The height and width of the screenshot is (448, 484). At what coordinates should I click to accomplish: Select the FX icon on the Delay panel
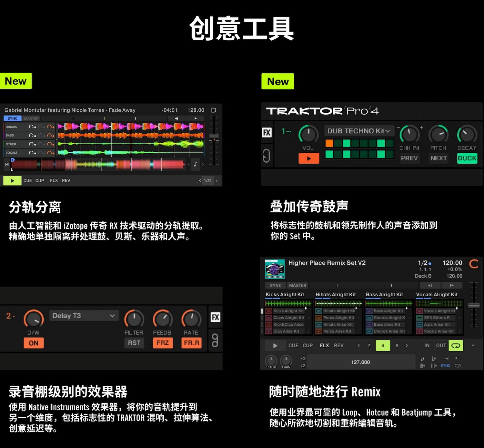(215, 317)
